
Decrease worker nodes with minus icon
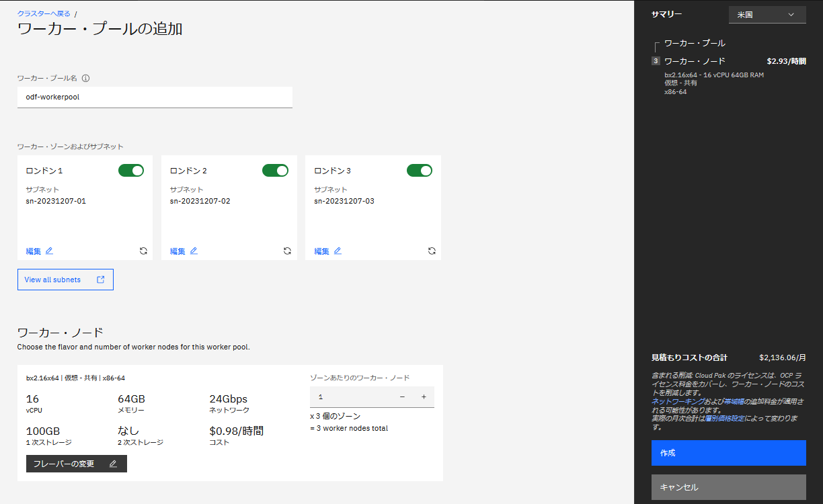tap(402, 396)
